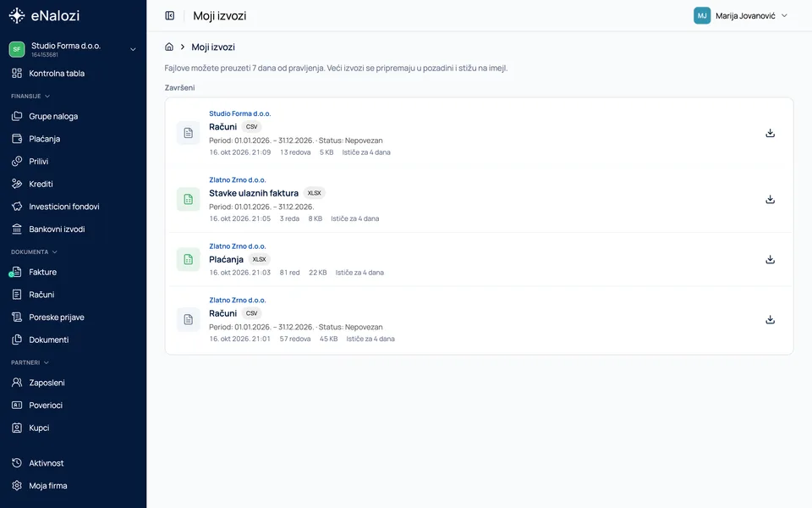The height and width of the screenshot is (508, 812).
Task: Click the "Završeni" section label
Action: click(179, 88)
